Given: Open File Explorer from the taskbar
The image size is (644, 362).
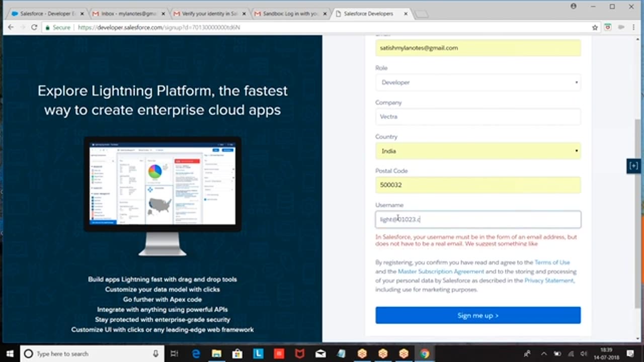Looking at the screenshot, I should click(x=217, y=353).
